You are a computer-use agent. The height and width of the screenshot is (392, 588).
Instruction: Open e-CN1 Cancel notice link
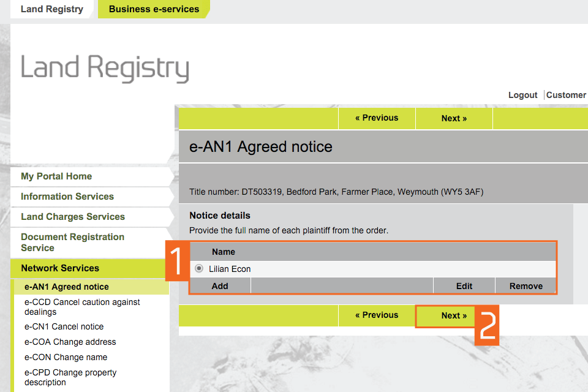64,326
